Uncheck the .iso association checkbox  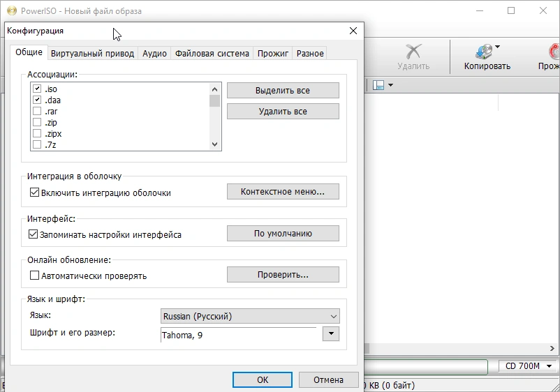click(37, 89)
